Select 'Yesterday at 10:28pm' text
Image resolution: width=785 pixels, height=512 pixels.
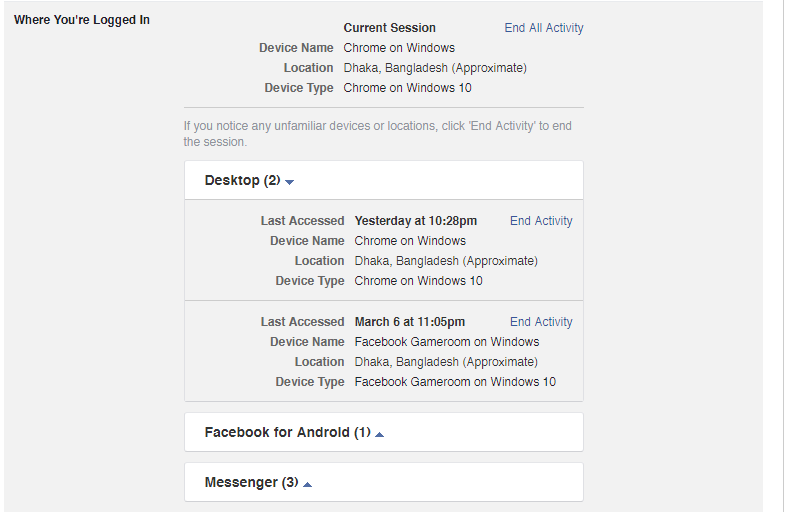(416, 221)
